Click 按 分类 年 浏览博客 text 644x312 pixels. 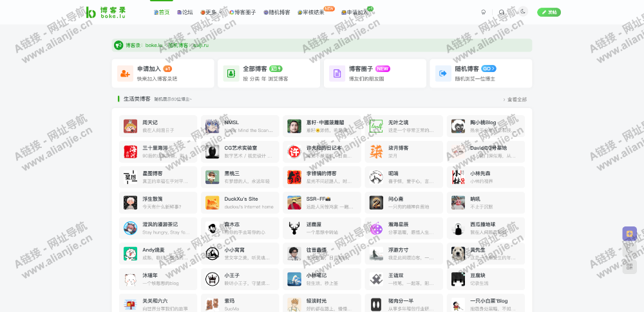pos(265,79)
